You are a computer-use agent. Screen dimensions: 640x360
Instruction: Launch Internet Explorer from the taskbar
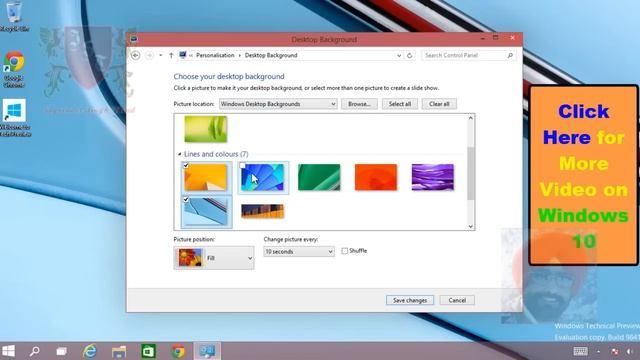pyautogui.click(x=90, y=351)
